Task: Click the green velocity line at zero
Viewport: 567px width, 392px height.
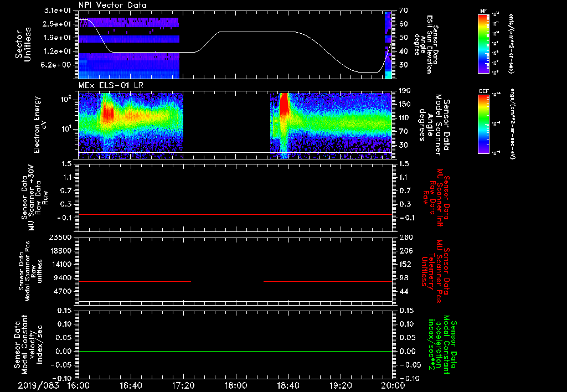Action: 235,351
